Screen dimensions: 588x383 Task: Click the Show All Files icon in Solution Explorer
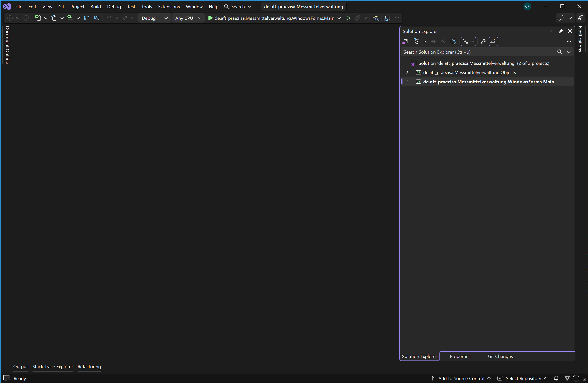point(453,41)
